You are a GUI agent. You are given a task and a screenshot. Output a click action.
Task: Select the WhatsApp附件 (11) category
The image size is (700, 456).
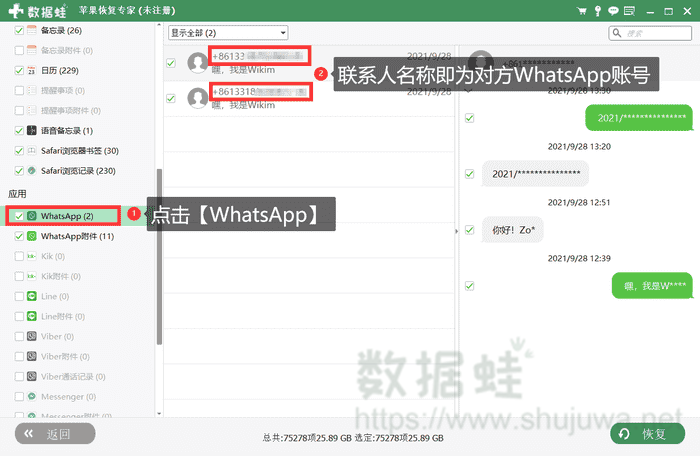click(77, 236)
